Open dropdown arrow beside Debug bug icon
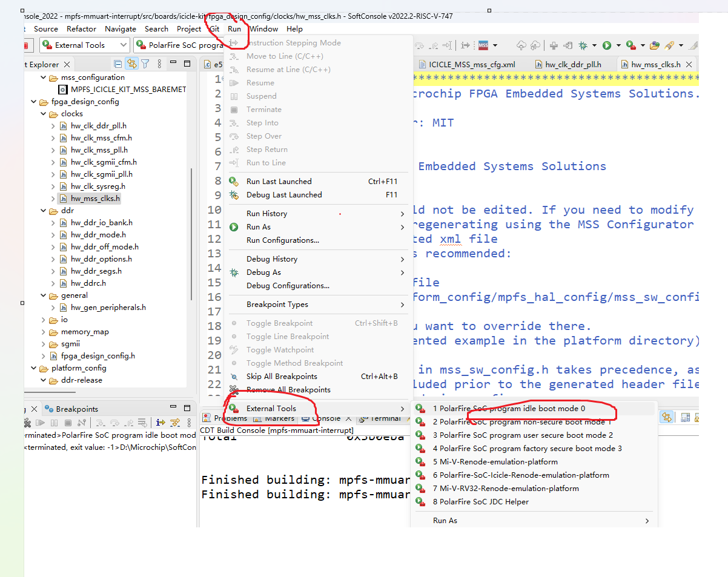Image resolution: width=728 pixels, height=577 pixels. 594,45
